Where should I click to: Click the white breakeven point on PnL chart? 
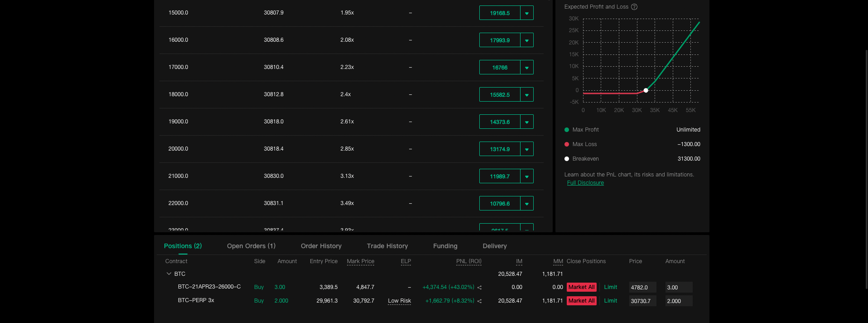point(646,90)
